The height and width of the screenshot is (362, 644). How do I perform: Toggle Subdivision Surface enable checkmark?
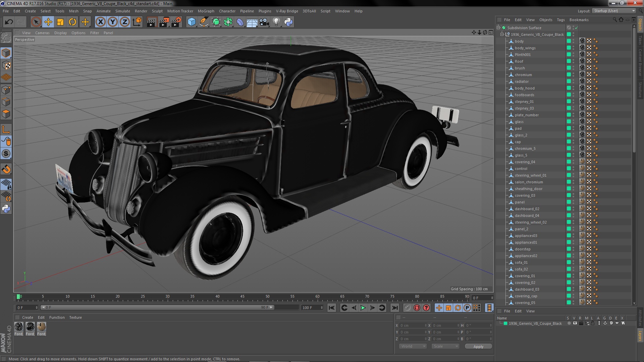pyautogui.click(x=576, y=27)
